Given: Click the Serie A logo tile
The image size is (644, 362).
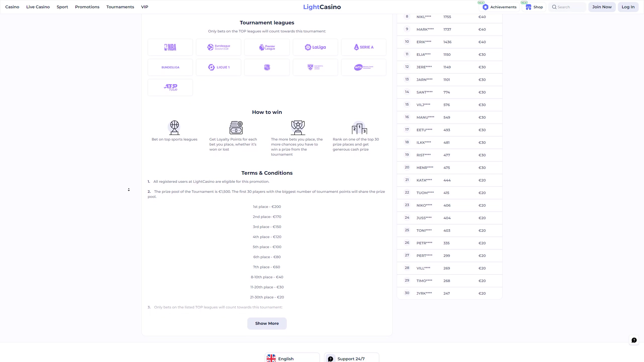Looking at the screenshot, I should pyautogui.click(x=364, y=47).
